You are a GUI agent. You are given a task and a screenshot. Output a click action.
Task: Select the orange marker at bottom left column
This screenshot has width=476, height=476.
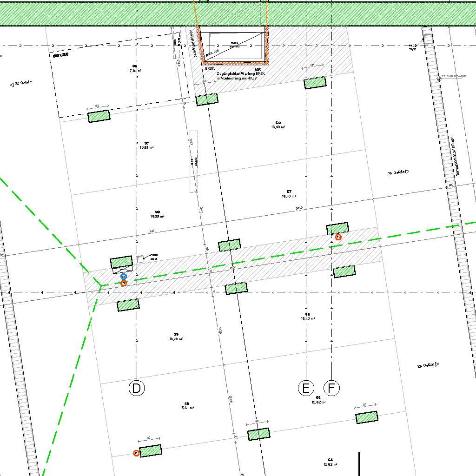(136, 453)
